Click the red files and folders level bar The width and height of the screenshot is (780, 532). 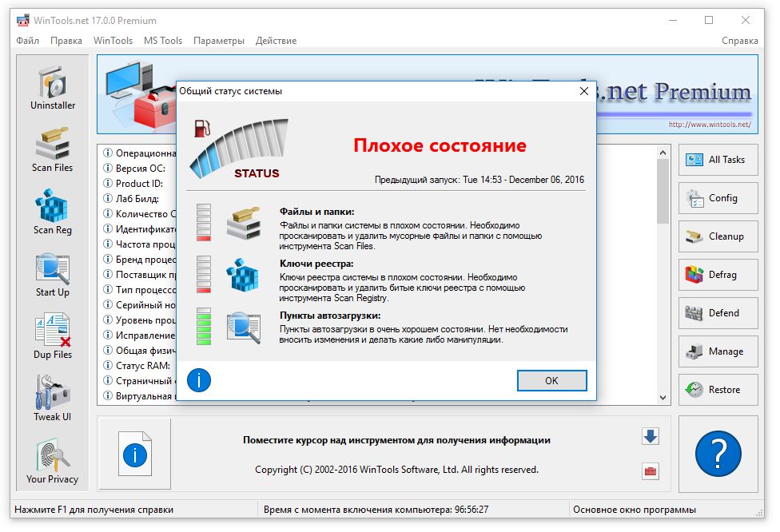(x=204, y=222)
